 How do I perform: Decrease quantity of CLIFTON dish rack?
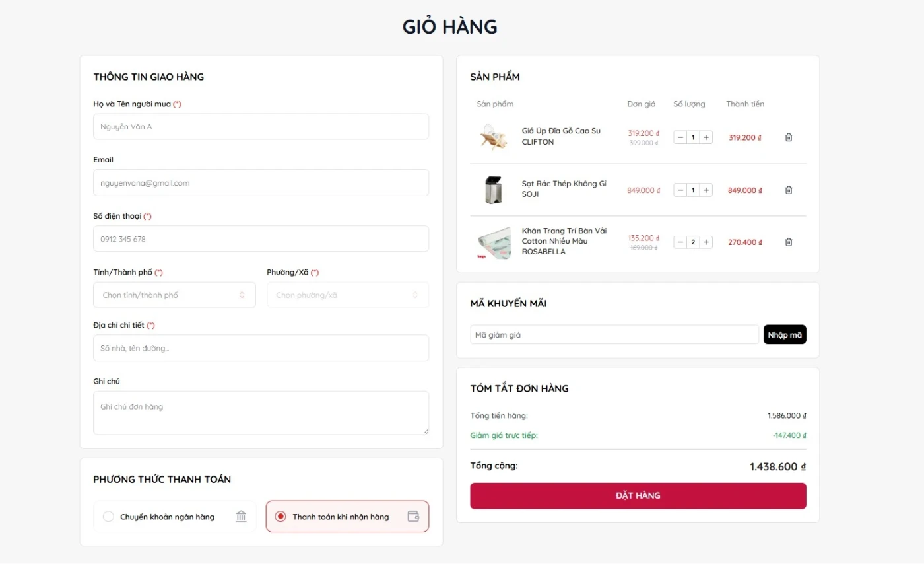(x=680, y=137)
